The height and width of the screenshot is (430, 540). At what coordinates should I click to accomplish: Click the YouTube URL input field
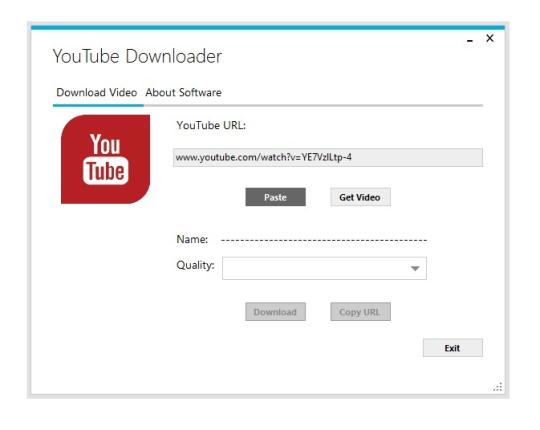(x=328, y=157)
